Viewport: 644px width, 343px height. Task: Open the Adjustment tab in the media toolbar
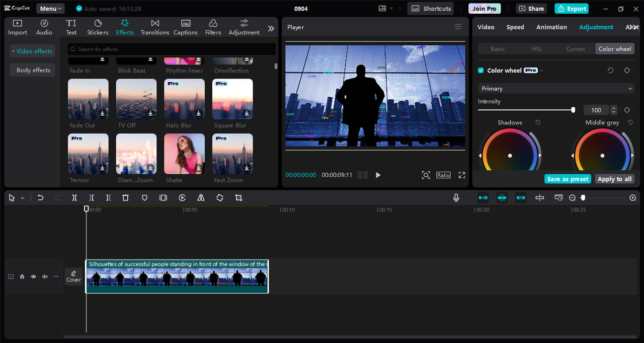[x=244, y=27]
